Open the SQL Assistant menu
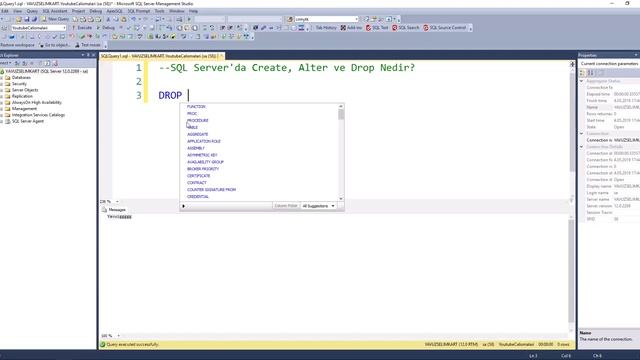The width and height of the screenshot is (640, 360). click(x=55, y=11)
